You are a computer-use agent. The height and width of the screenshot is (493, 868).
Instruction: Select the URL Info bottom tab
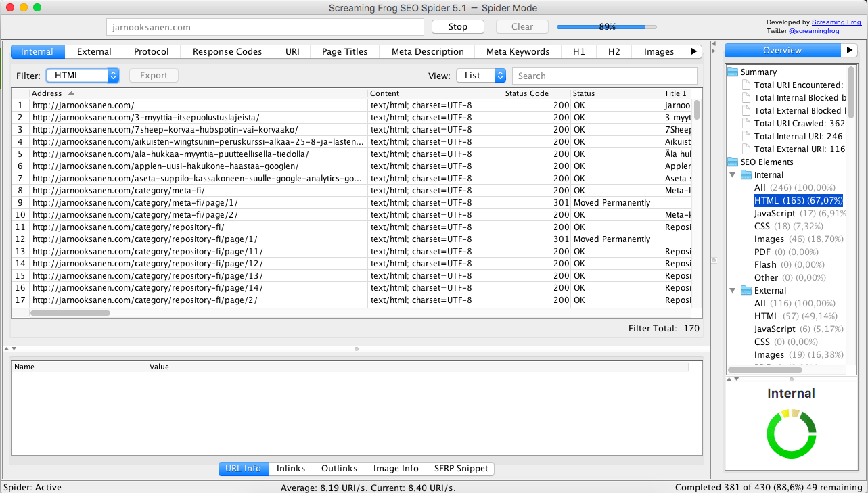coord(244,468)
